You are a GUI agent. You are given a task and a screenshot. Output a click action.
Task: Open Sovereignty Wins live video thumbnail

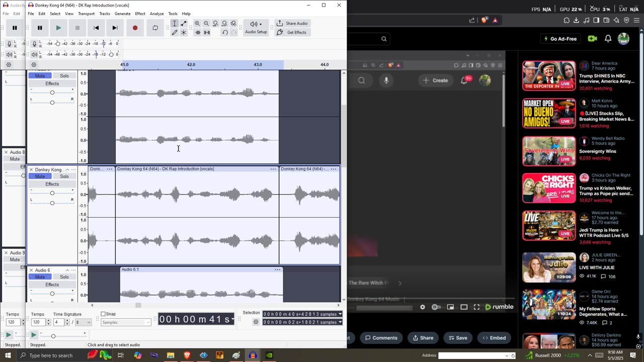549,151
